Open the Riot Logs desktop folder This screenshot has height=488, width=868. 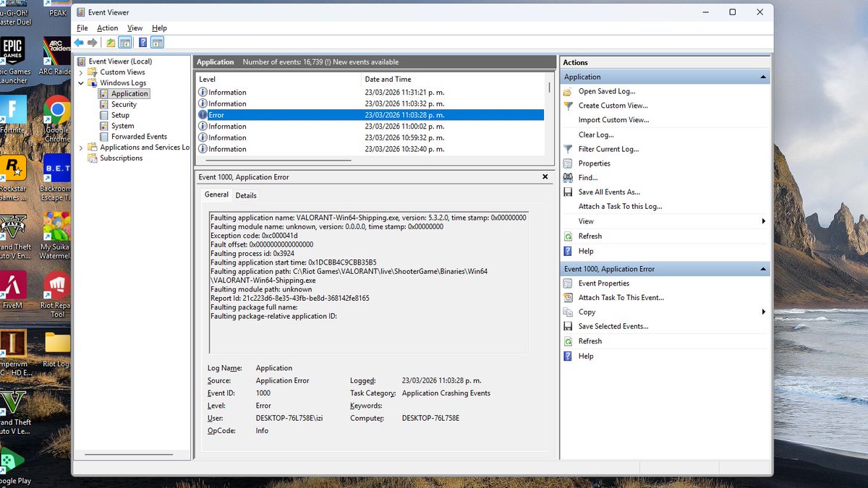[x=56, y=349]
